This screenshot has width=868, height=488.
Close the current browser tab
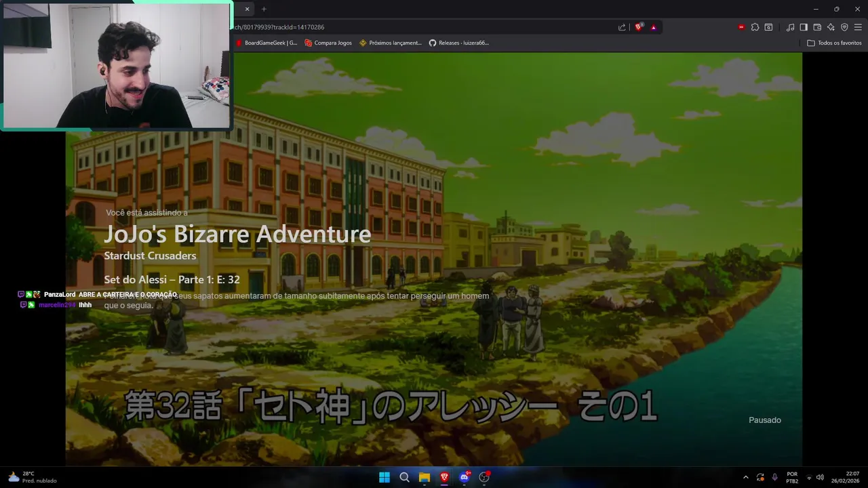pos(247,9)
